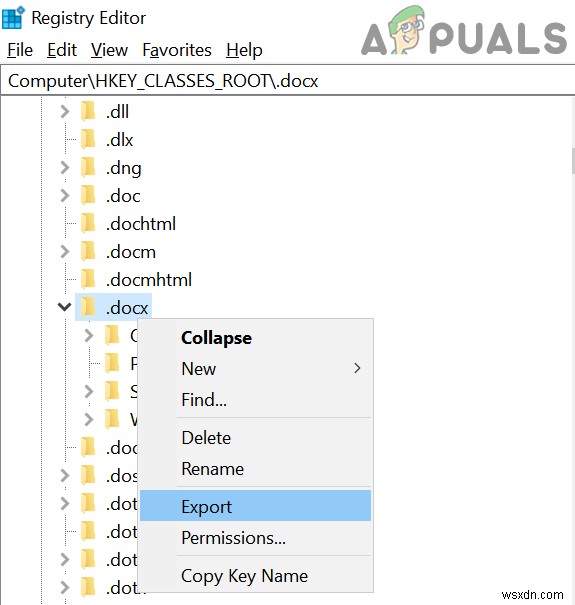Expand the .dos key
Screen dimensions: 575x605
point(65,475)
